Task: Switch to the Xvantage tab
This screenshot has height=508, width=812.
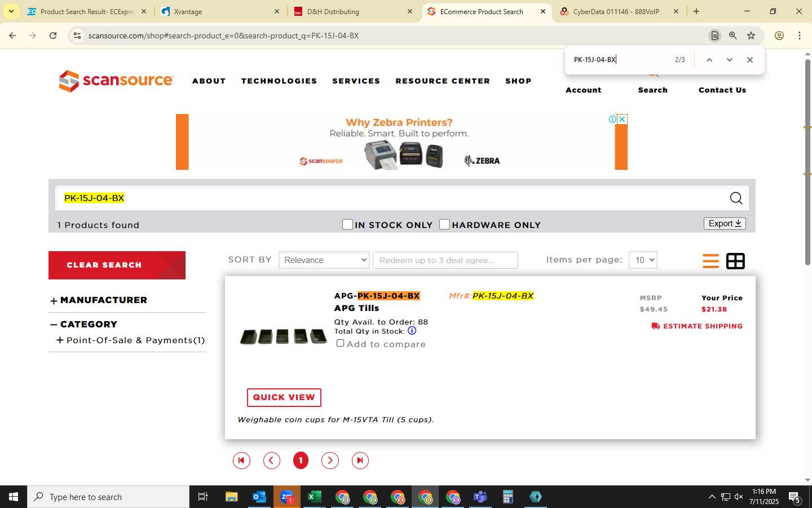Action: [x=220, y=11]
